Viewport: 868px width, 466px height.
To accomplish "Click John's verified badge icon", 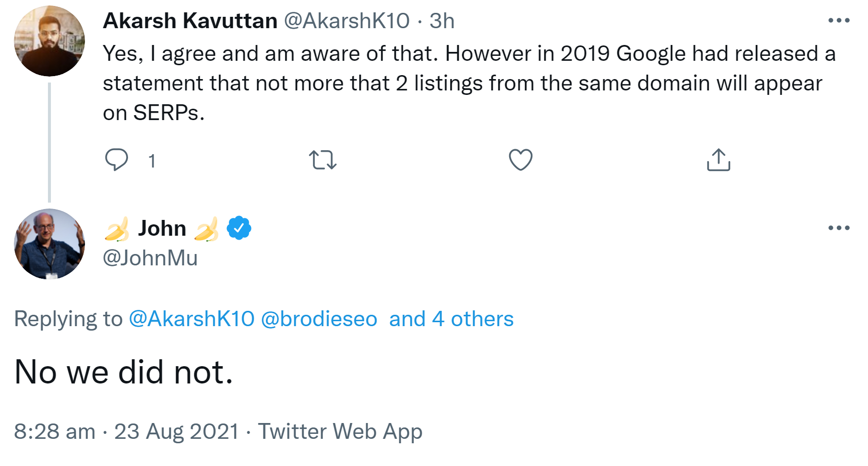I will coord(238,228).
